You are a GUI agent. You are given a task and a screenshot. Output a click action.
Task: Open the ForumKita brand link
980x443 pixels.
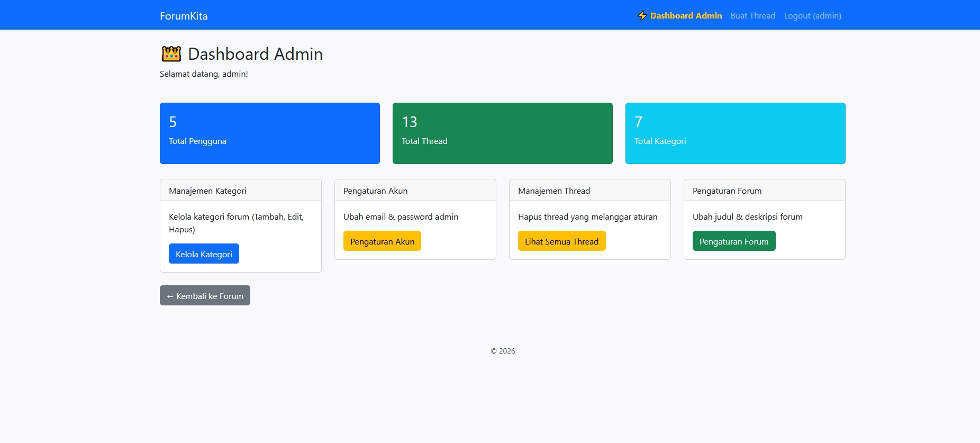pos(184,16)
